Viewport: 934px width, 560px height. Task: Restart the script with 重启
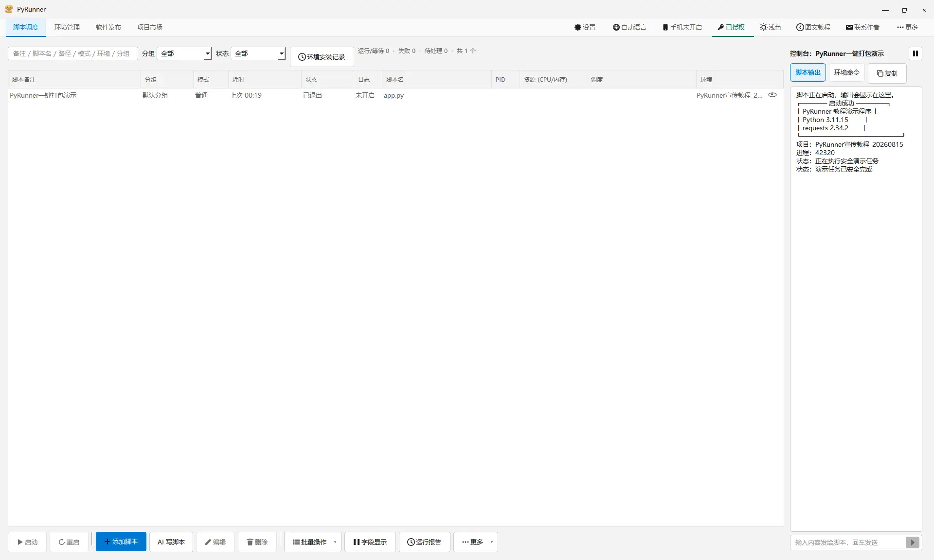coord(69,542)
